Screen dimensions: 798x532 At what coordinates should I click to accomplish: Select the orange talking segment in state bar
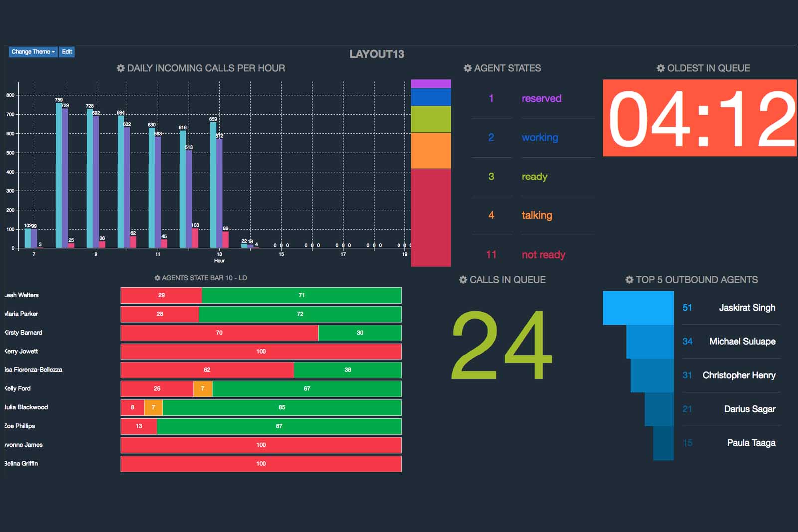coord(431,151)
